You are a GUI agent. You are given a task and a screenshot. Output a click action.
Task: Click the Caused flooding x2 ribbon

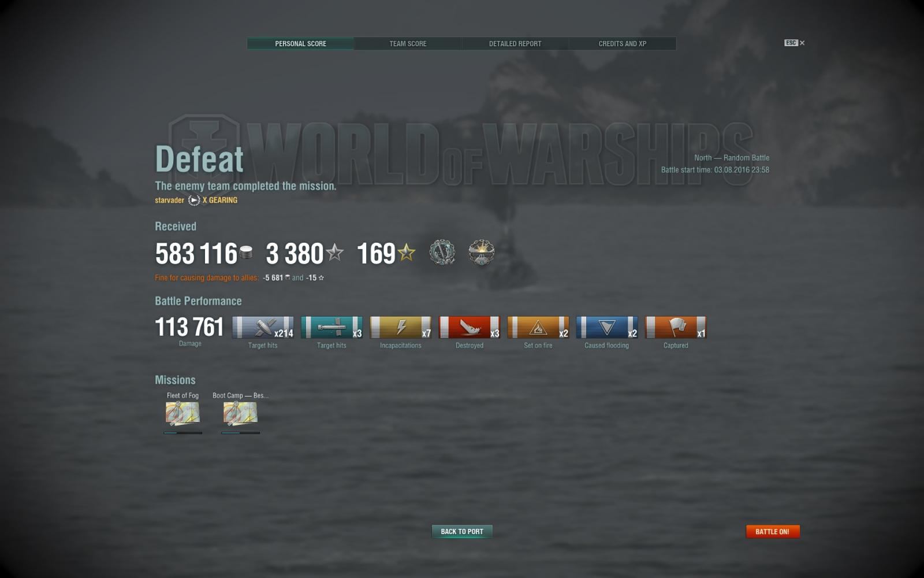click(x=607, y=328)
